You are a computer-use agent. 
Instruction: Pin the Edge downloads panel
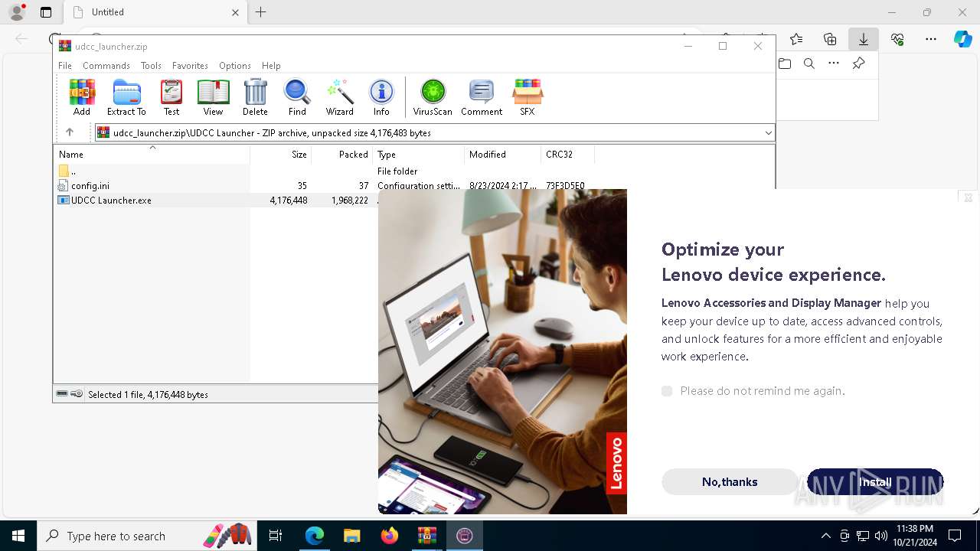click(x=859, y=64)
